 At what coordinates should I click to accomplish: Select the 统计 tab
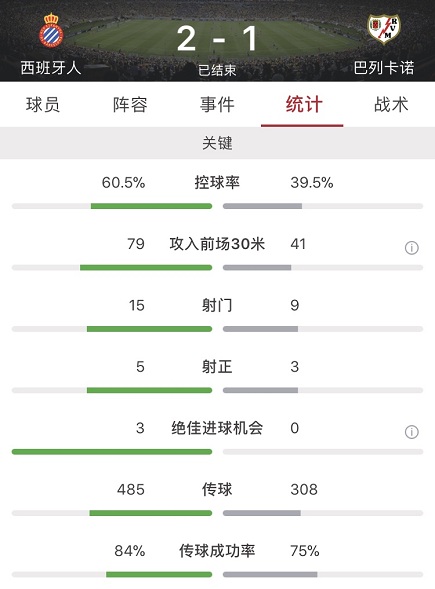[304, 104]
